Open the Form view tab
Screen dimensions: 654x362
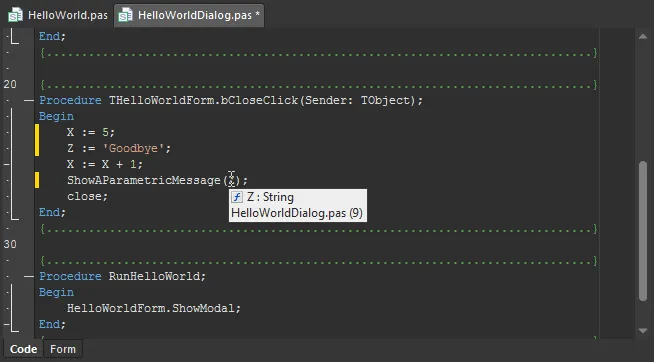coord(63,349)
